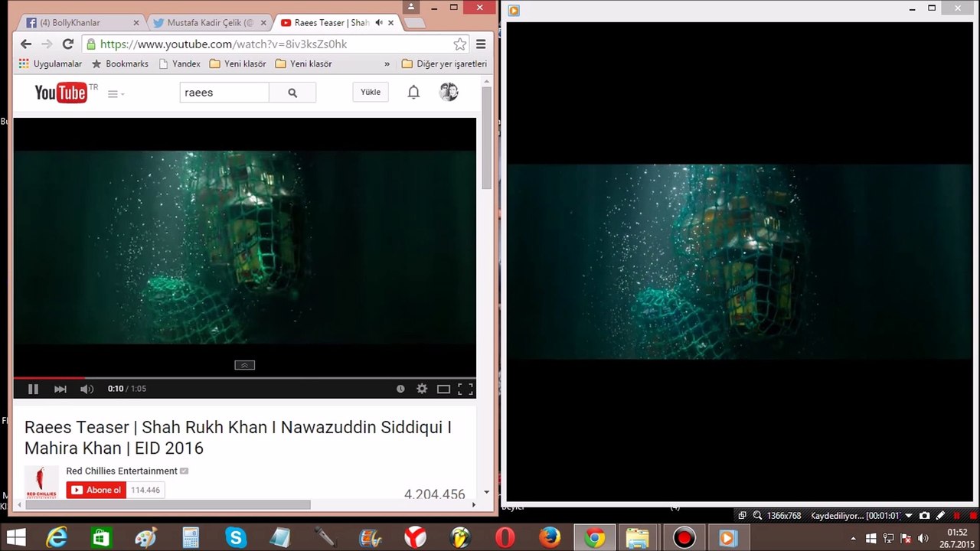
Task: Close the Mustafa Kadir Çelik tab
Action: 262,23
